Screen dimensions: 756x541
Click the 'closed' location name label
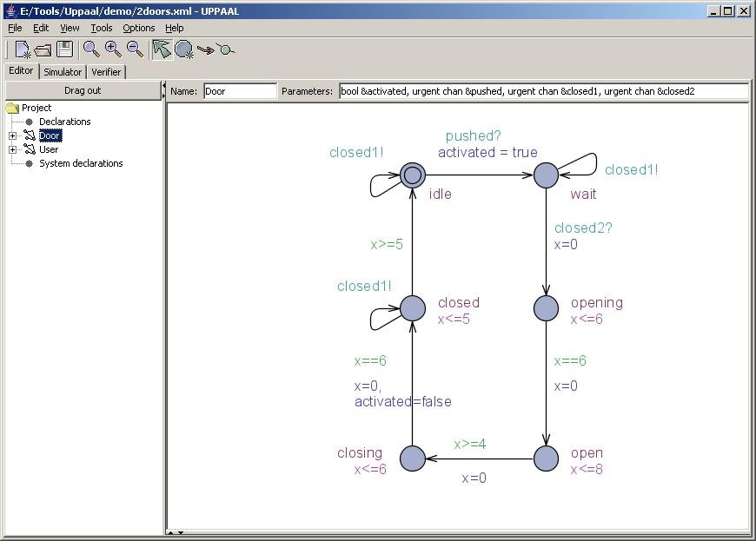(459, 302)
